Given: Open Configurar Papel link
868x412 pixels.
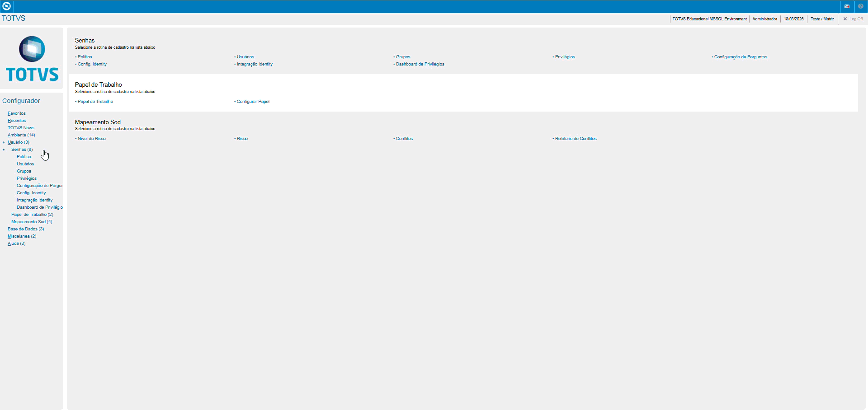Looking at the screenshot, I should [x=253, y=102].
